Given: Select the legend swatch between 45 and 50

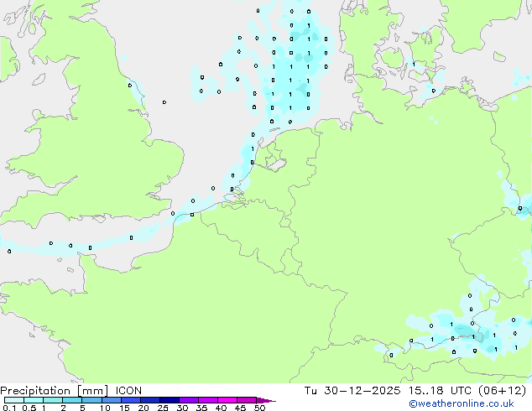Looking at the screenshot, I should (247, 400).
